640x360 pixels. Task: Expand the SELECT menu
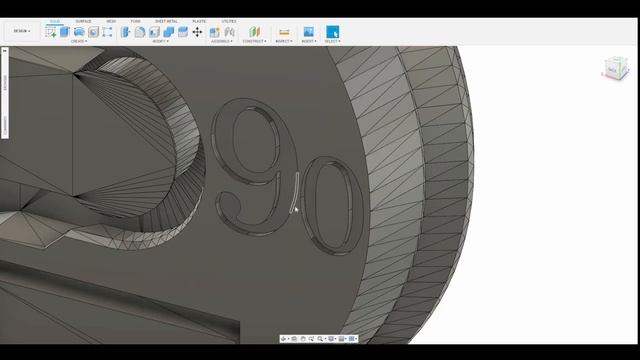333,41
